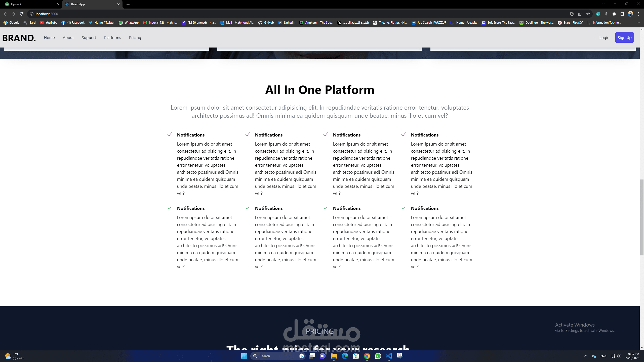Launch Visual Studio Code from the taskbar
Image resolution: width=644 pixels, height=362 pixels.
[x=389, y=356]
